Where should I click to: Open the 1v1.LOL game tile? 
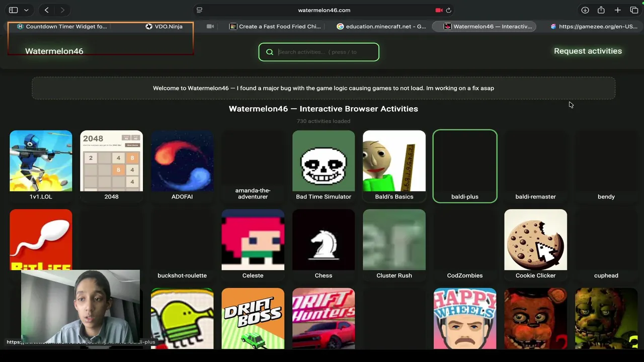pos(41,166)
